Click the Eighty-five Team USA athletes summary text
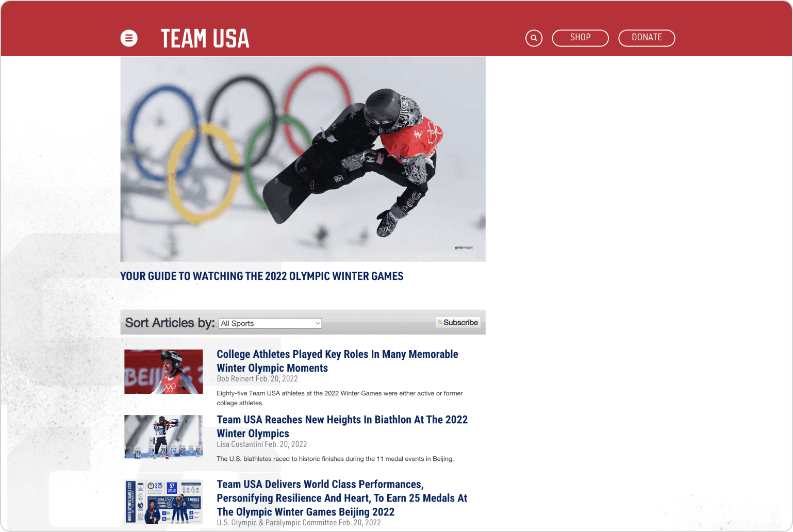The height and width of the screenshot is (532, 793). click(x=339, y=398)
